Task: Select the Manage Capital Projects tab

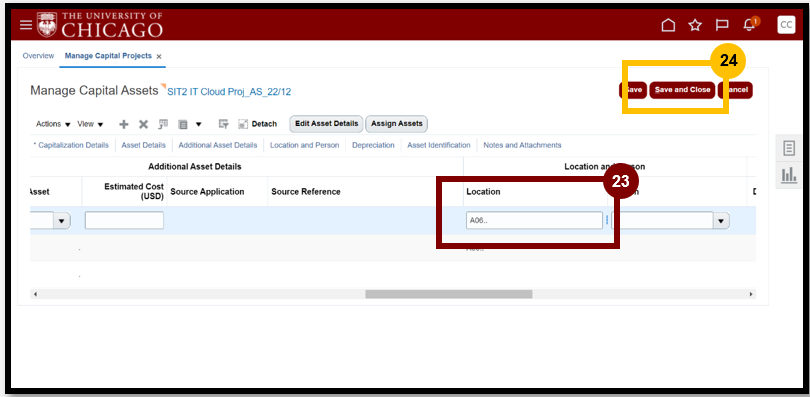Action: pos(108,56)
